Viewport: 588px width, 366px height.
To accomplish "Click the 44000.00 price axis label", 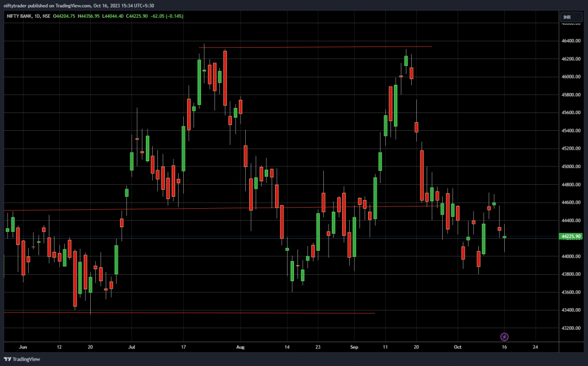I will pos(571,256).
